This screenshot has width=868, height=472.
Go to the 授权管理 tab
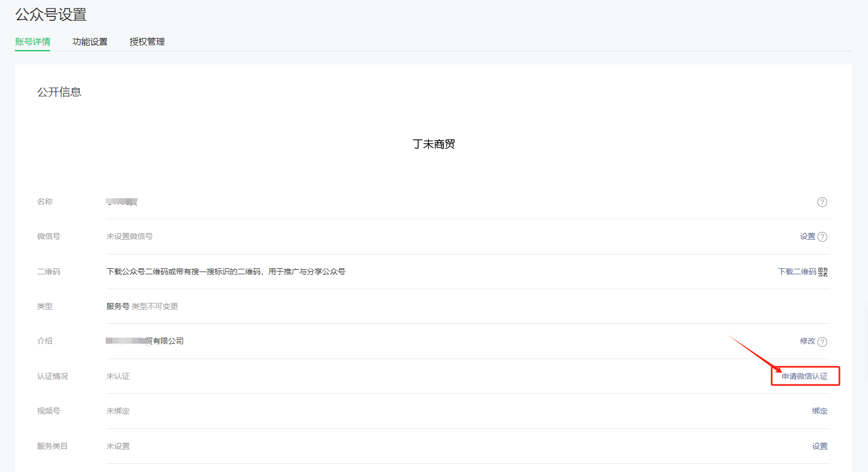click(x=147, y=42)
